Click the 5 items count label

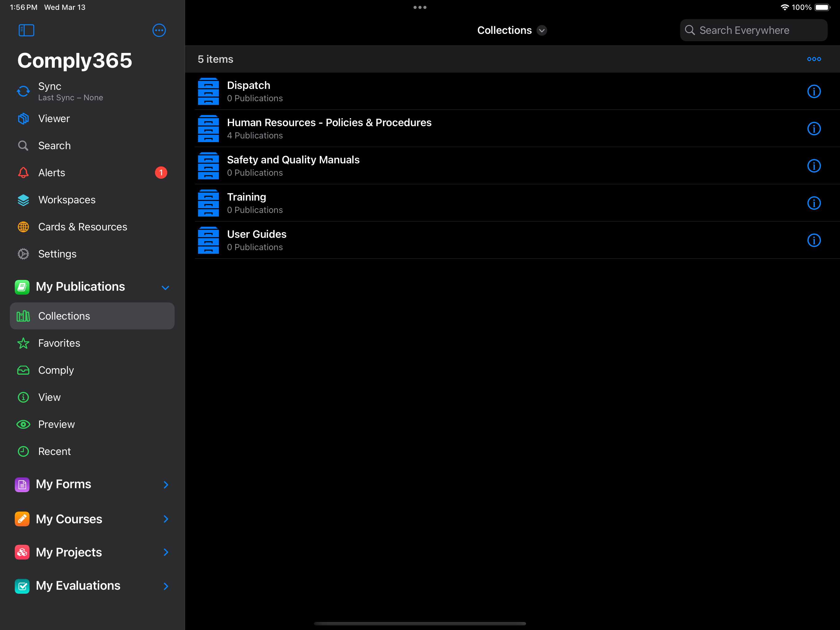coord(215,59)
